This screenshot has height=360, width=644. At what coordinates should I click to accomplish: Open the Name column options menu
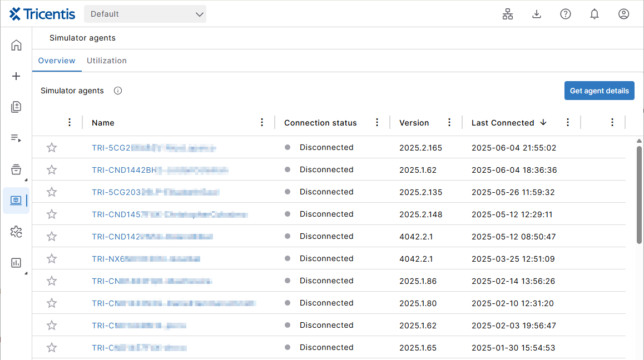(x=262, y=123)
